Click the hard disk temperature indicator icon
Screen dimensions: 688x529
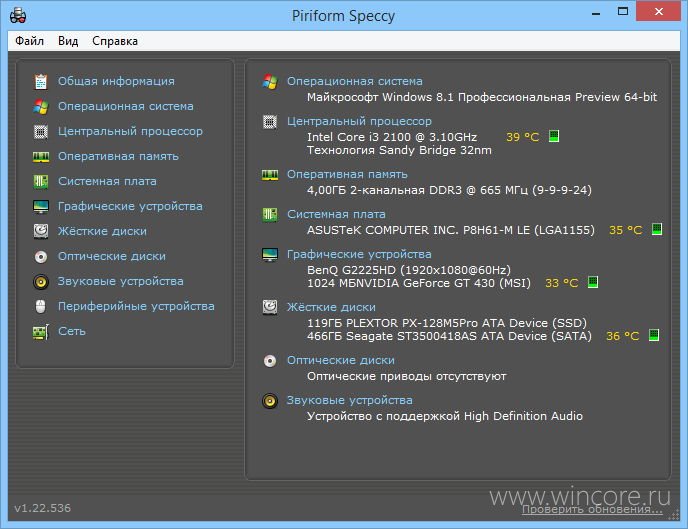point(654,336)
